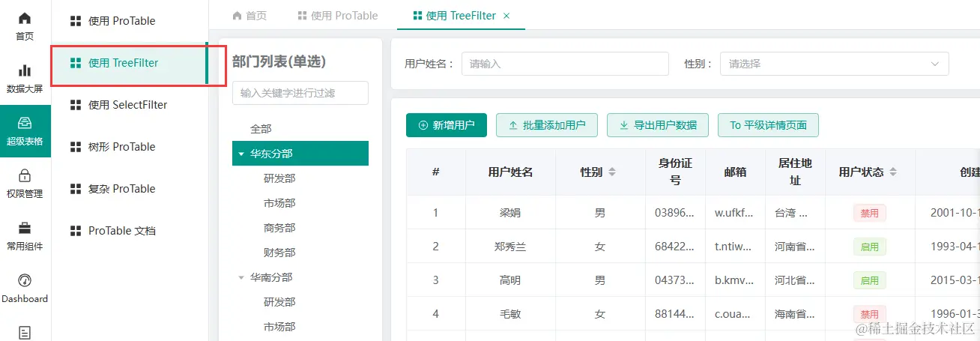Open the 首页 home icon in sidebar
Viewport: 980px width, 341px height.
click(x=25, y=19)
